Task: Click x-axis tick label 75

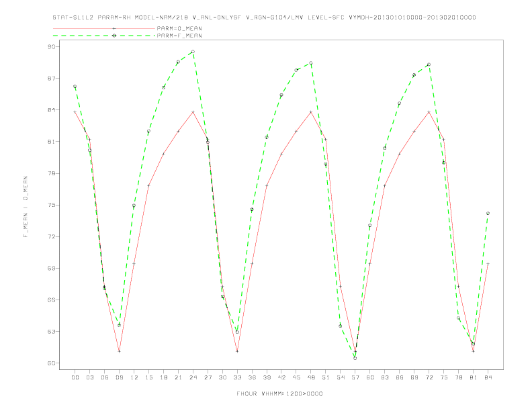Action: pos(444,377)
